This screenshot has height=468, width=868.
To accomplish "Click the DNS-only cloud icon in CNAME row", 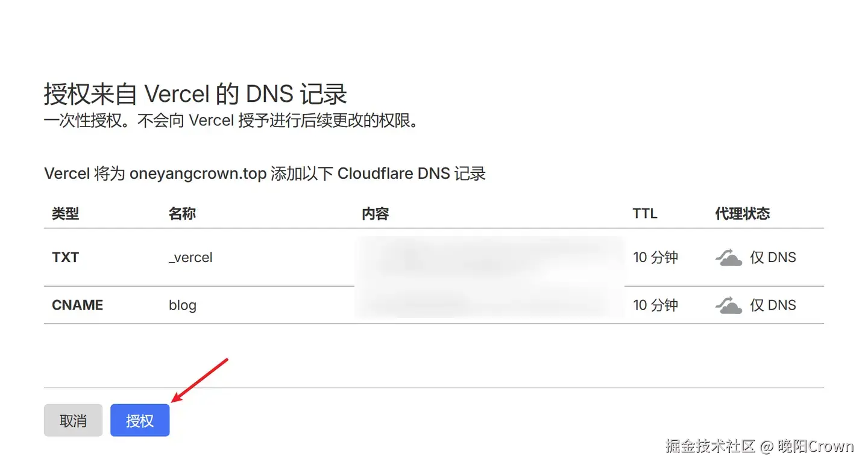I will [728, 305].
